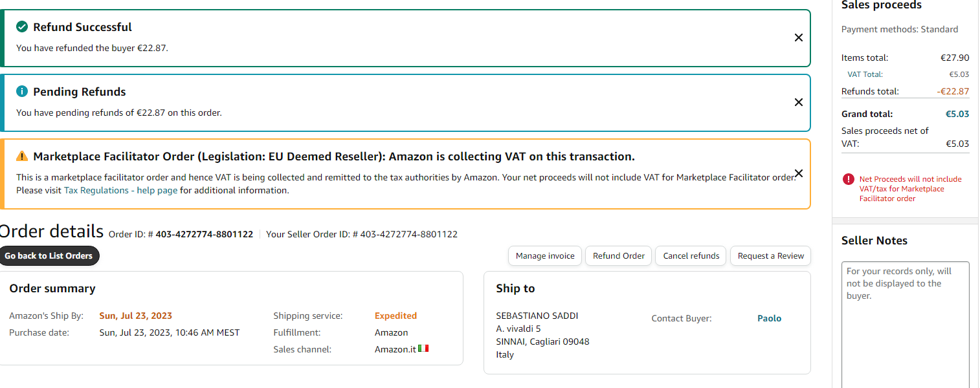Click the red Net Proceeds alert icon
980x388 pixels.
pyautogui.click(x=848, y=179)
